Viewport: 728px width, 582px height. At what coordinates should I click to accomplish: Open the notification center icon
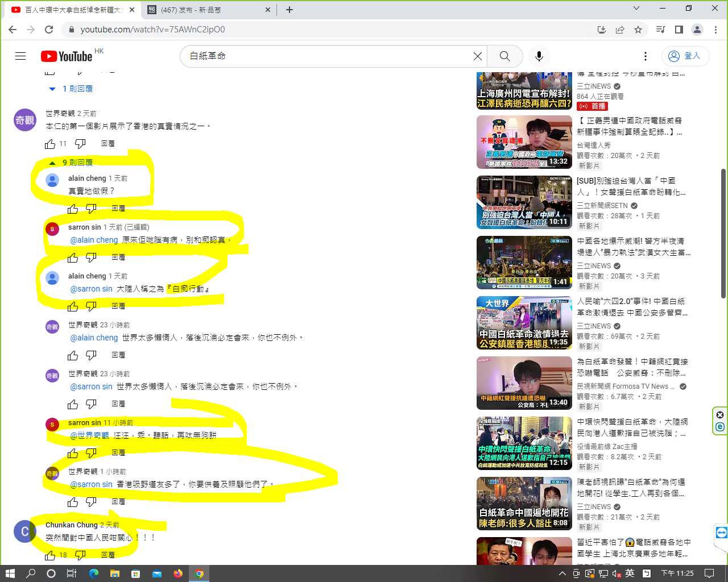coord(709,573)
